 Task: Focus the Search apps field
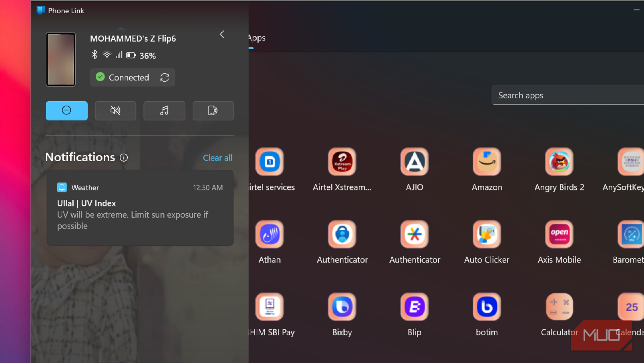coord(568,95)
